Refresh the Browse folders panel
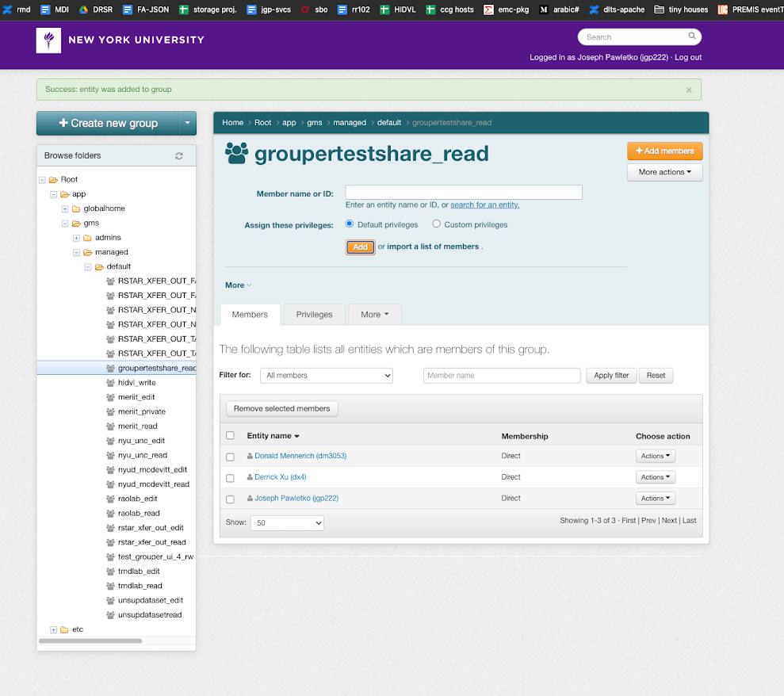 pos(179,156)
